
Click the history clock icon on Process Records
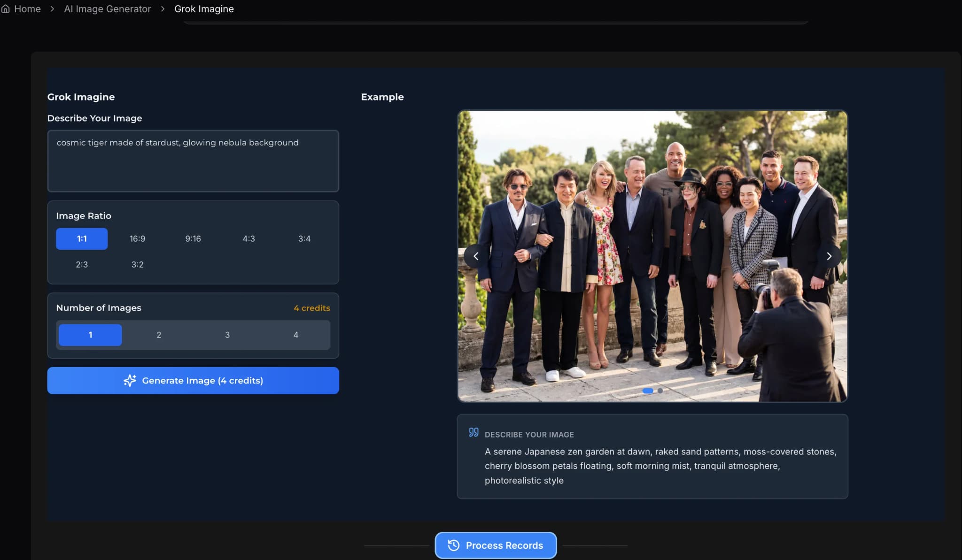[453, 545]
